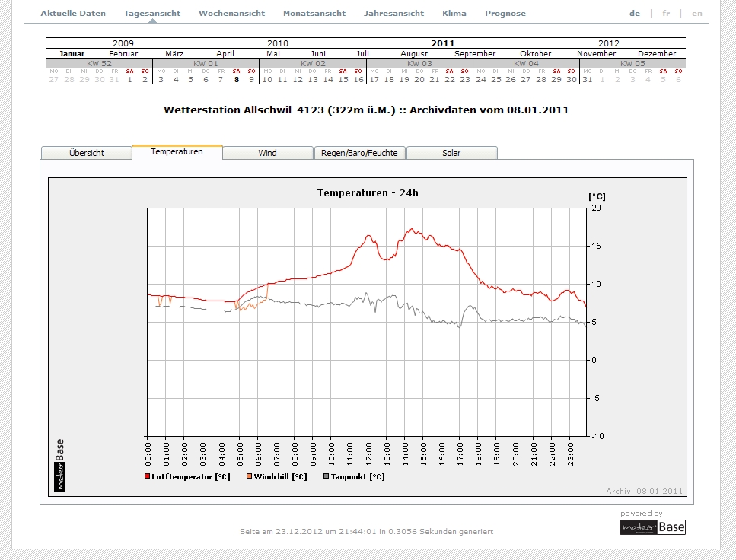Open calendar week KW 04
The height and width of the screenshot is (560, 736).
click(526, 63)
